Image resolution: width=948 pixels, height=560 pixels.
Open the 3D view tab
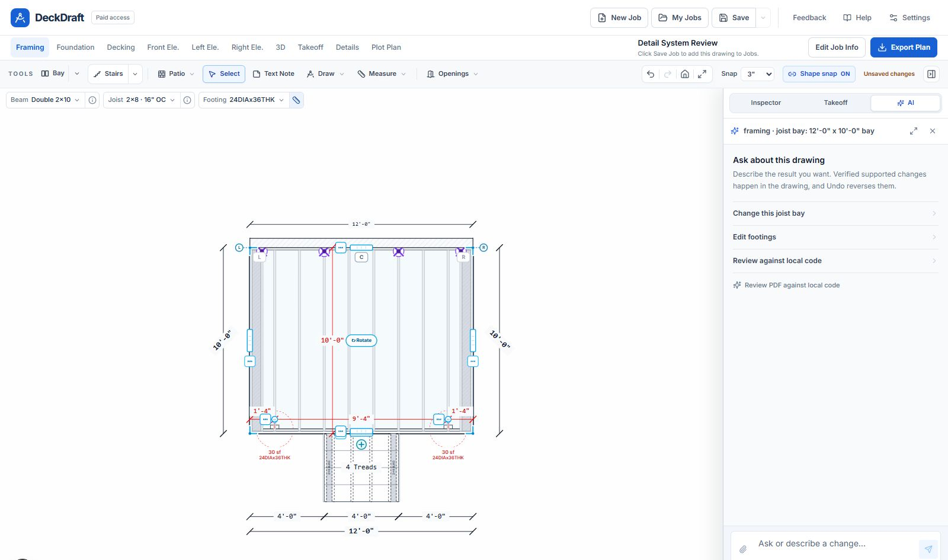click(x=280, y=47)
